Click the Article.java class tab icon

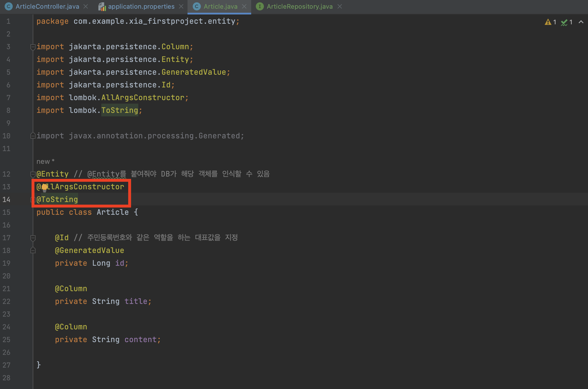point(197,6)
